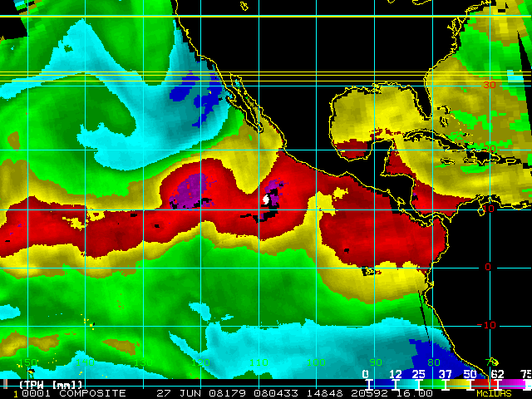
Task: Click the TPW [mm] units label
Action: pyautogui.click(x=51, y=385)
